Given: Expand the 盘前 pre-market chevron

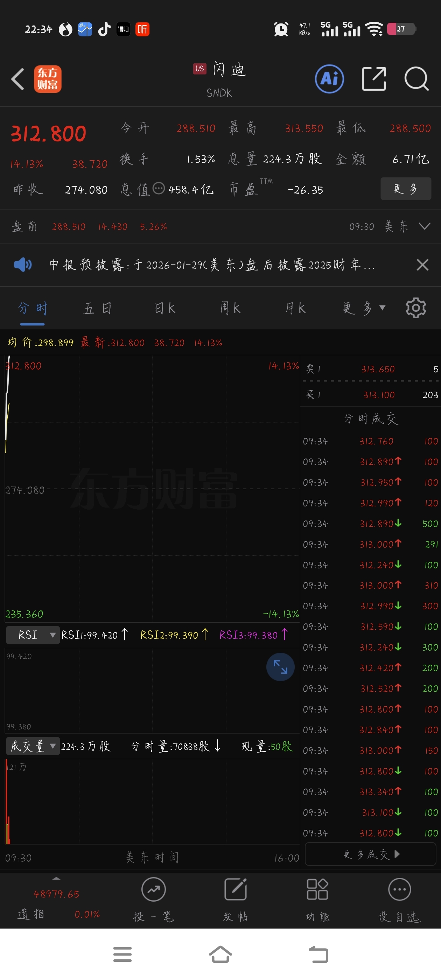Looking at the screenshot, I should (x=424, y=226).
